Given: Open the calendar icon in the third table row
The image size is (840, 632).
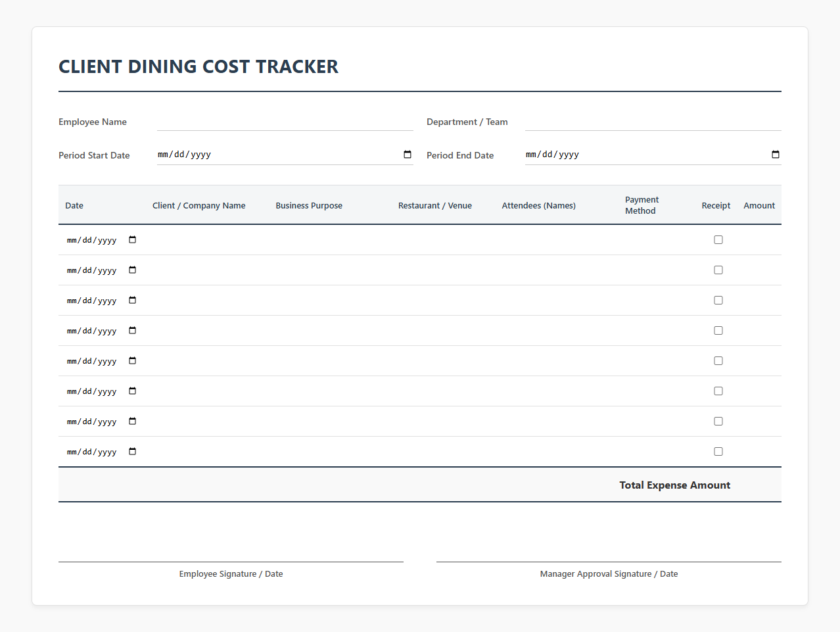Looking at the screenshot, I should pyautogui.click(x=133, y=301).
